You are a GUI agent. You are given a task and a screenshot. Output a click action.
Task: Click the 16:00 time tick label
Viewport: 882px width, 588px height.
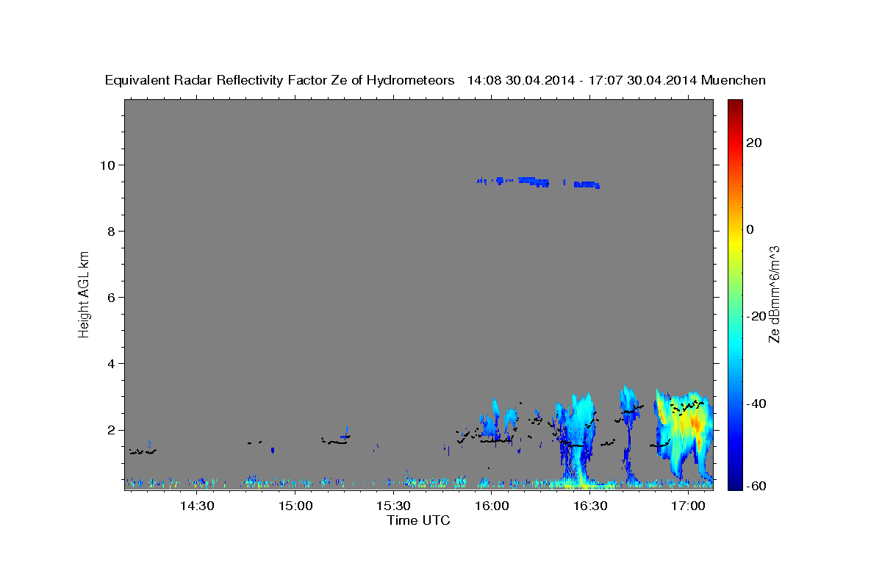492,506
